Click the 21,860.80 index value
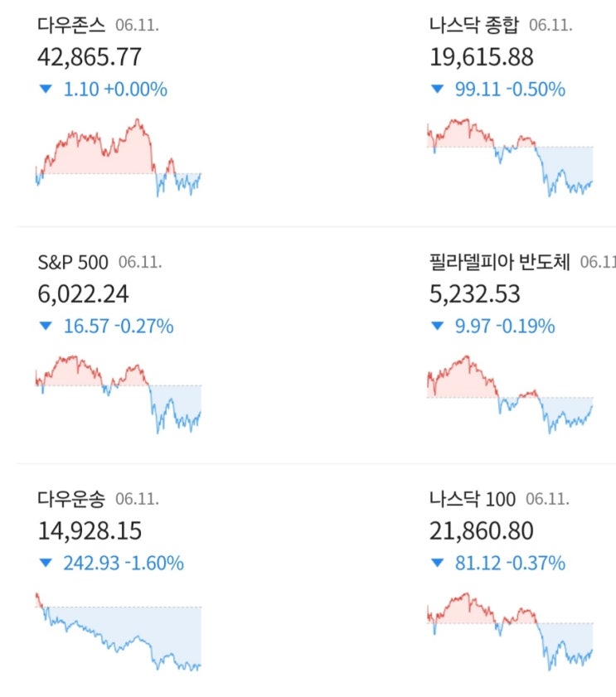The height and width of the screenshot is (697, 616). [x=481, y=530]
